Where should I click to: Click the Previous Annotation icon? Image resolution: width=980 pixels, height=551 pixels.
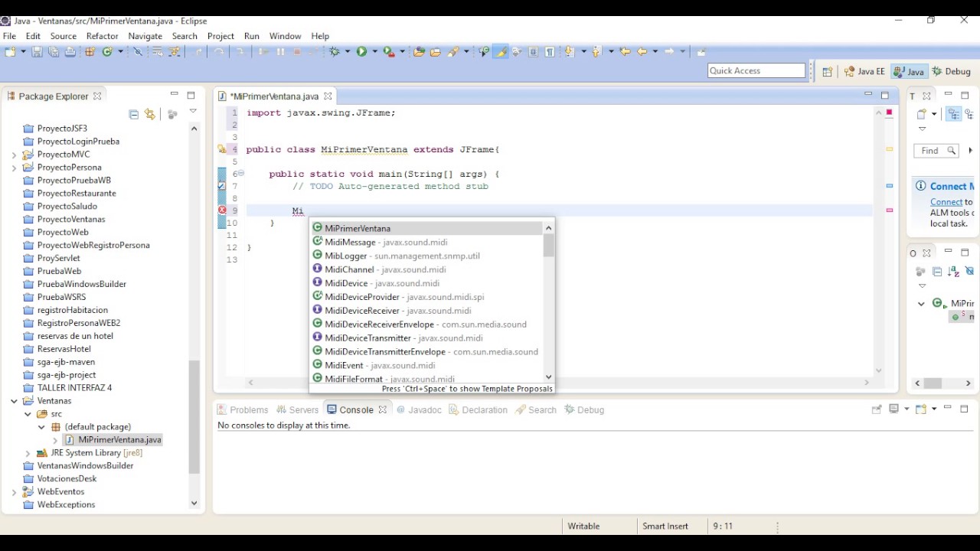pos(596,51)
